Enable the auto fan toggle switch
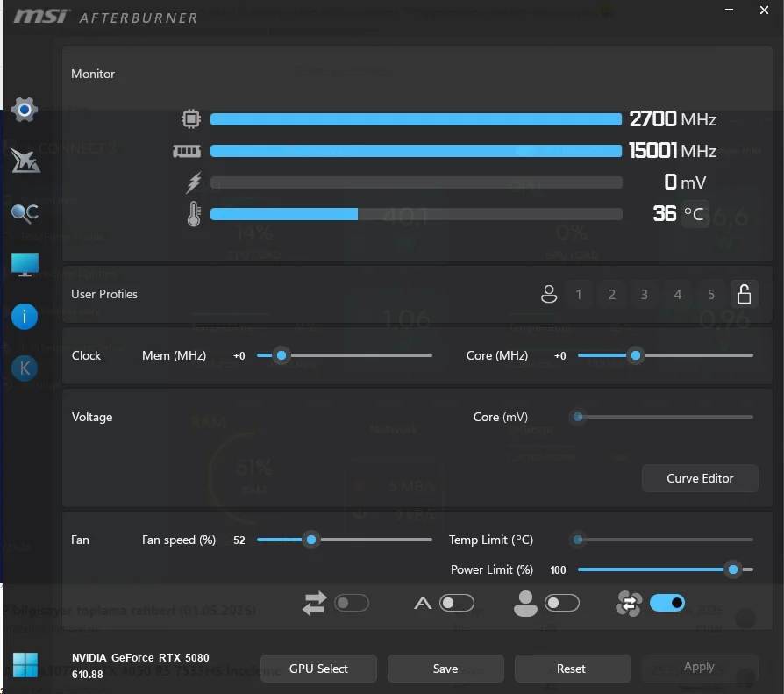The height and width of the screenshot is (694, 784). (457, 603)
